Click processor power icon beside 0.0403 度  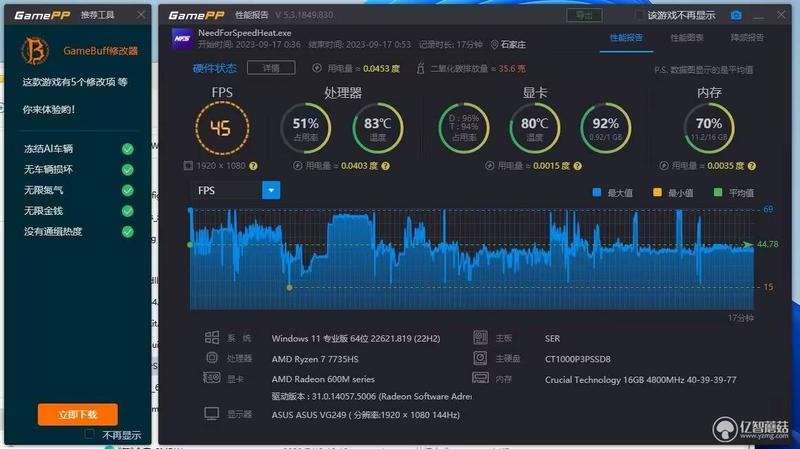click(x=297, y=166)
